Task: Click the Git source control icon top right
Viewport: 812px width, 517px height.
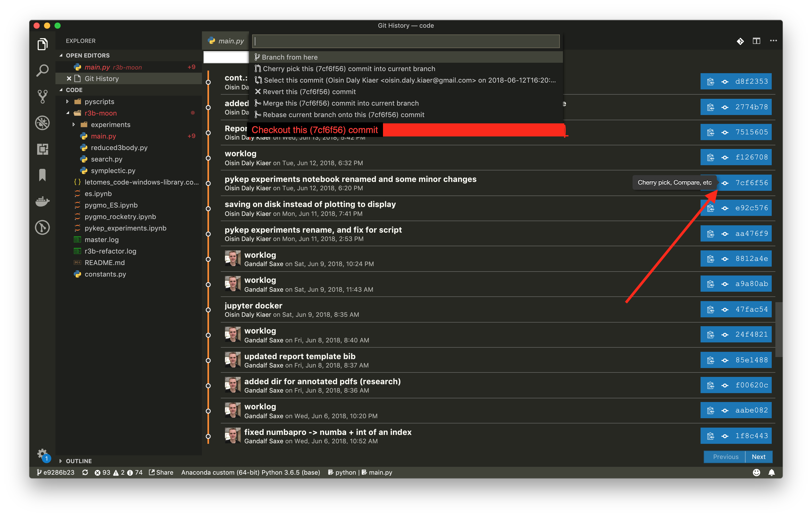Action: tap(740, 41)
